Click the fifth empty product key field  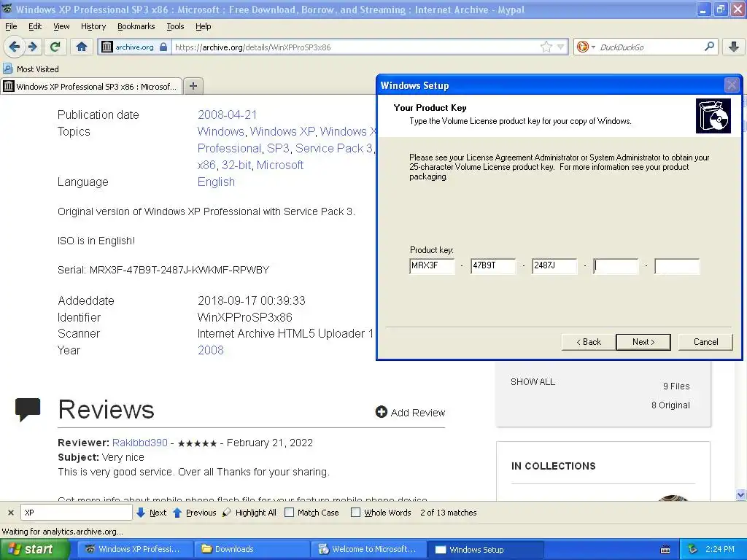click(x=678, y=265)
